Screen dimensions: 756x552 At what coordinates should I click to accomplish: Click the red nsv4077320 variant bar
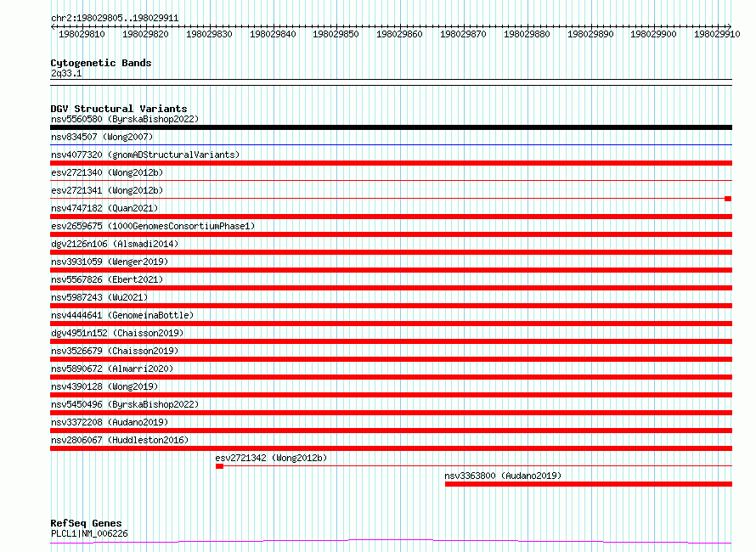(x=391, y=163)
